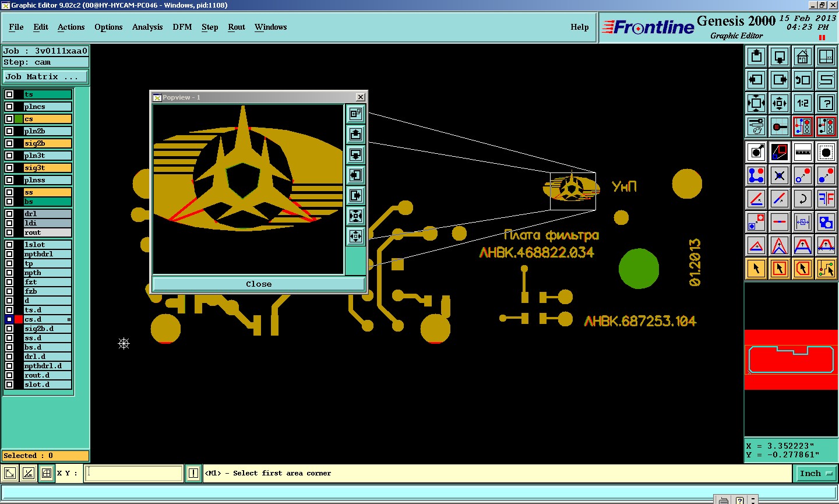839x504 pixels.
Task: Toggle the plncs layer checkbox
Action: pyautogui.click(x=9, y=107)
